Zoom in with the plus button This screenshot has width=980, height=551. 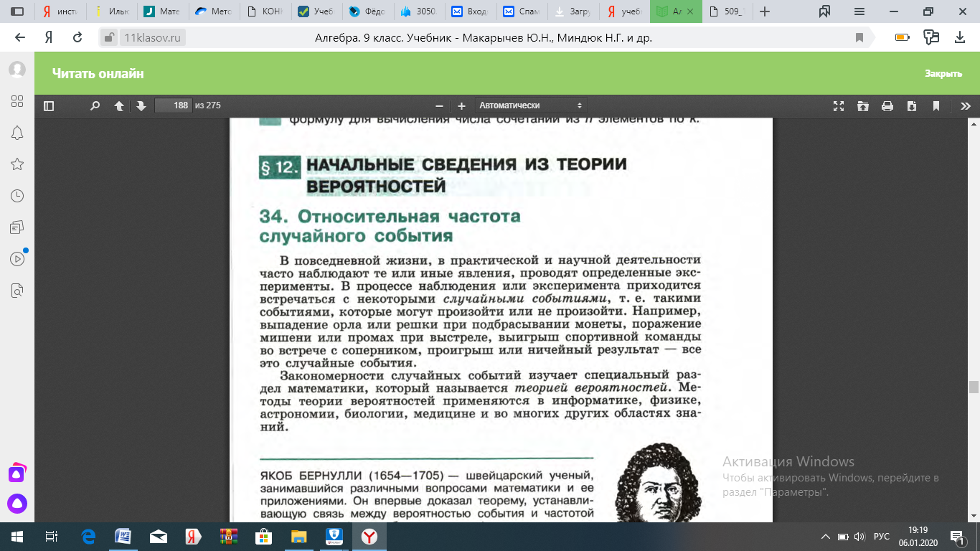pos(461,106)
